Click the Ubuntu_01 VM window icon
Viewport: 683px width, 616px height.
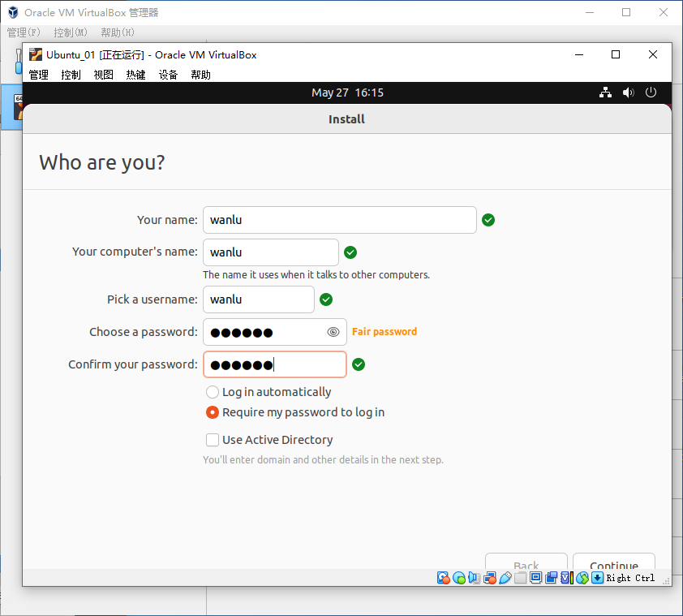35,54
